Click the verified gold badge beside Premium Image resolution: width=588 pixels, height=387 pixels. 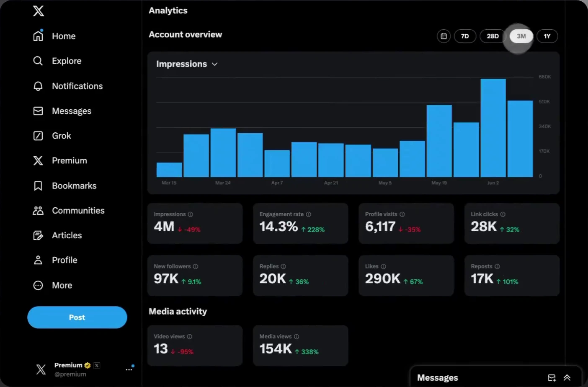pos(88,365)
